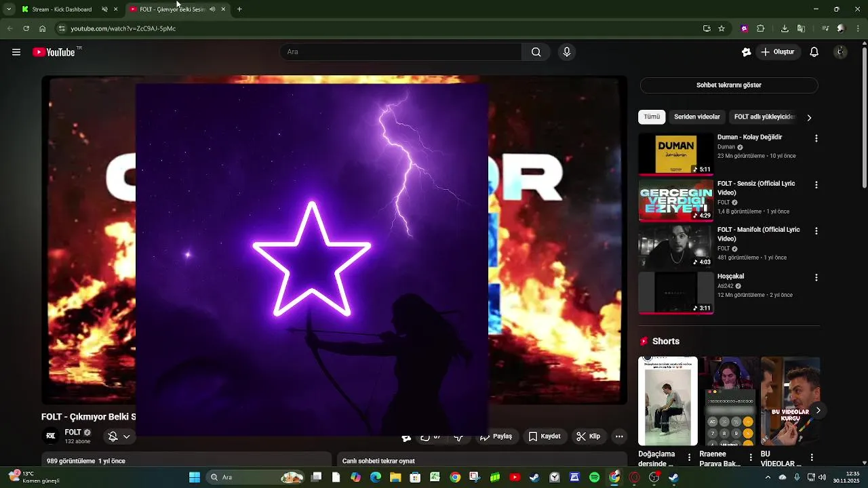Switch to Stream - Kick Dashboard tab
Image resolution: width=868 pixels, height=488 pixels.
tap(61, 9)
